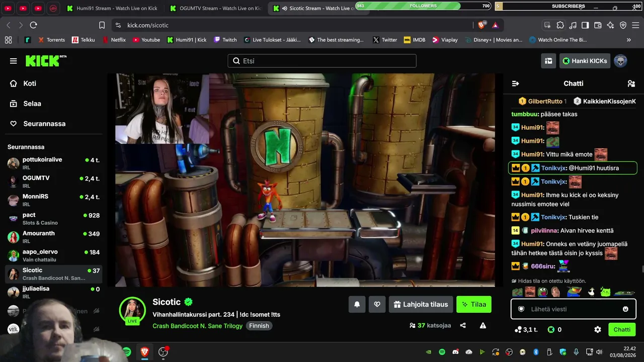The image size is (644, 362).
Task: Follow Sicotic with the heart button
Action: 377,304
